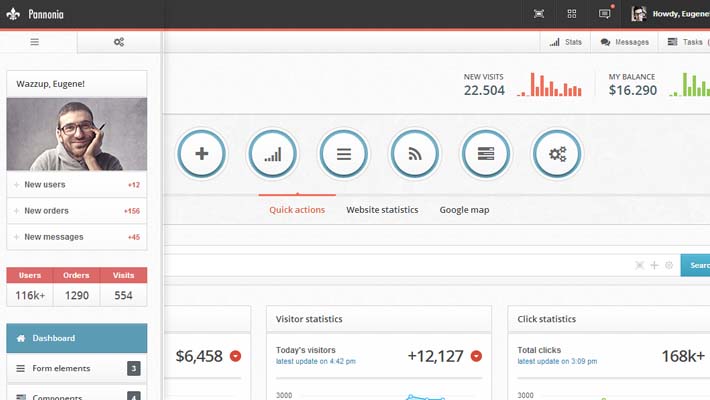Viewport: 710px width, 400px height.
Task: Open the Stats toolbar item
Action: point(566,42)
